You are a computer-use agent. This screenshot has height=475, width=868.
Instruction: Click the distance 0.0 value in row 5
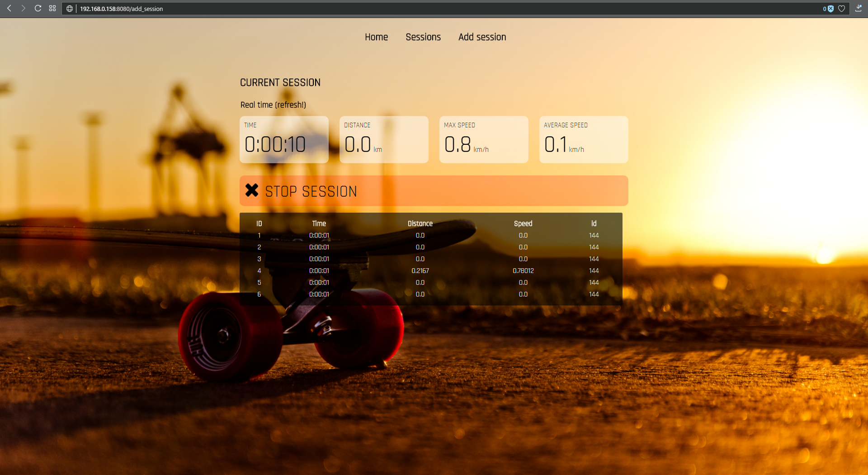tap(420, 282)
